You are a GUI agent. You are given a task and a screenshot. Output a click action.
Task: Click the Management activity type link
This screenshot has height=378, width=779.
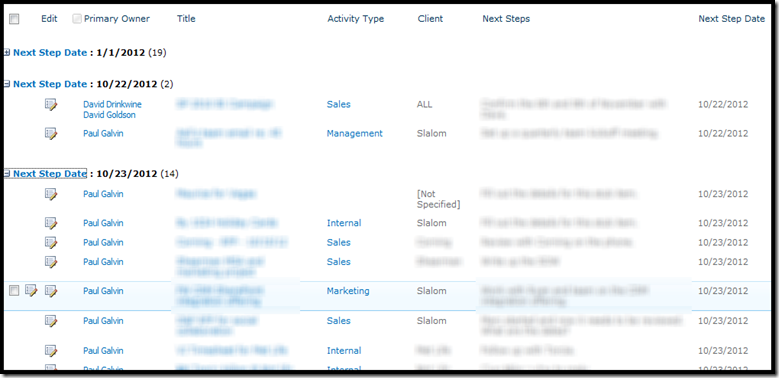coord(355,133)
